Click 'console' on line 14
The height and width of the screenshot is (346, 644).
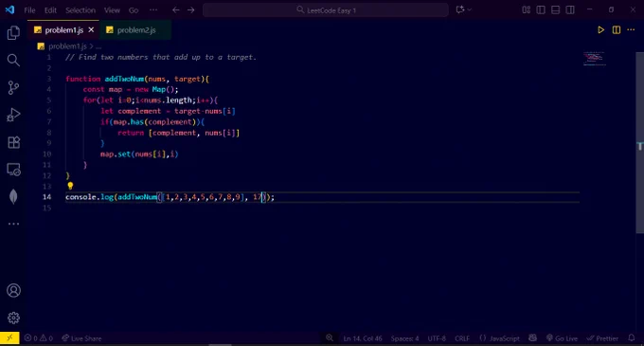tap(81, 197)
